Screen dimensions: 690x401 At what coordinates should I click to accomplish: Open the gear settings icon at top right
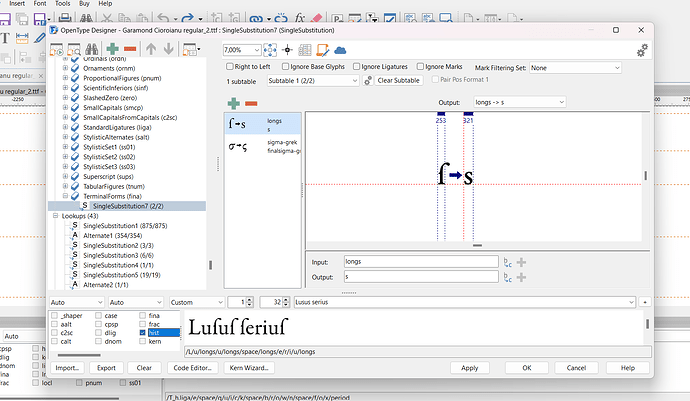[641, 50]
